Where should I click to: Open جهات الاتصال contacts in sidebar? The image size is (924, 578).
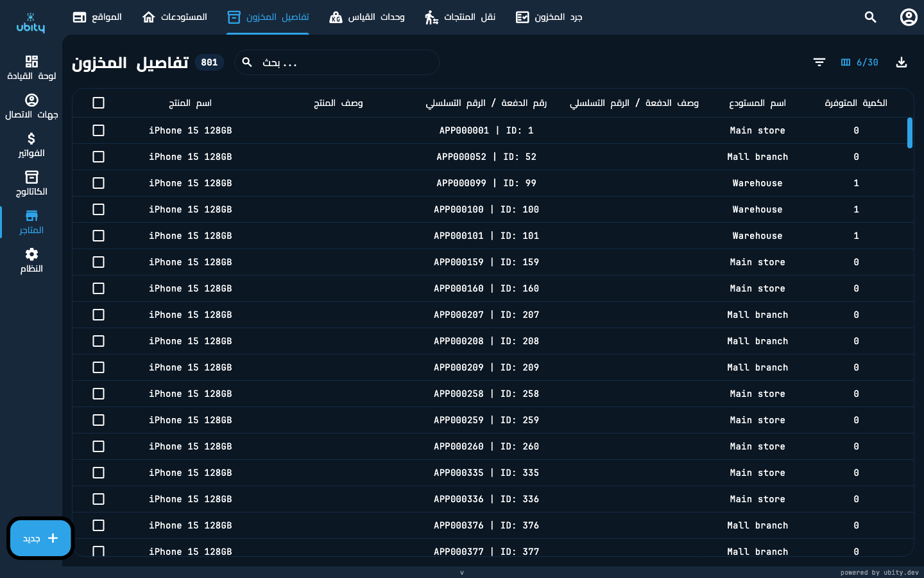pyautogui.click(x=31, y=107)
